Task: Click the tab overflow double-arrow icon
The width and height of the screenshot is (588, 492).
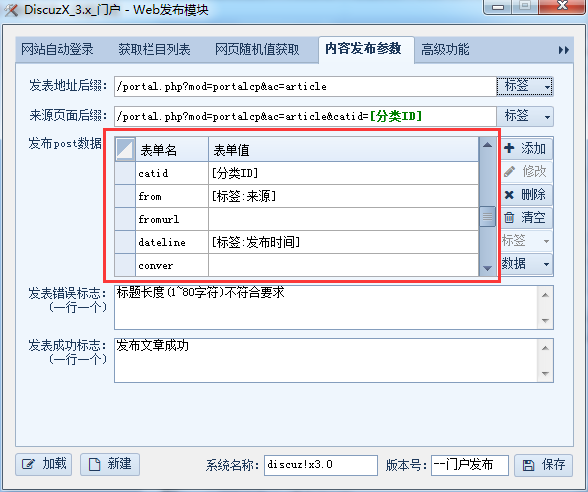Action: click(563, 50)
